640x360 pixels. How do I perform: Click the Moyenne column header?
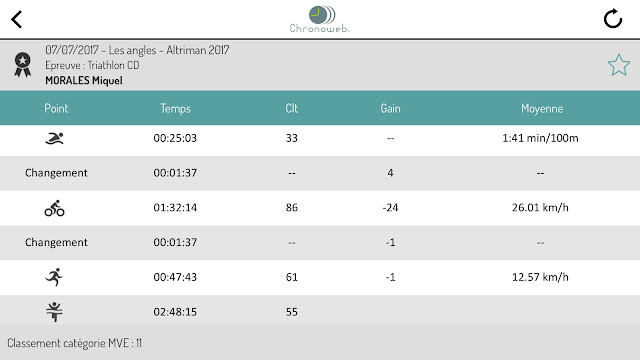[x=542, y=109]
